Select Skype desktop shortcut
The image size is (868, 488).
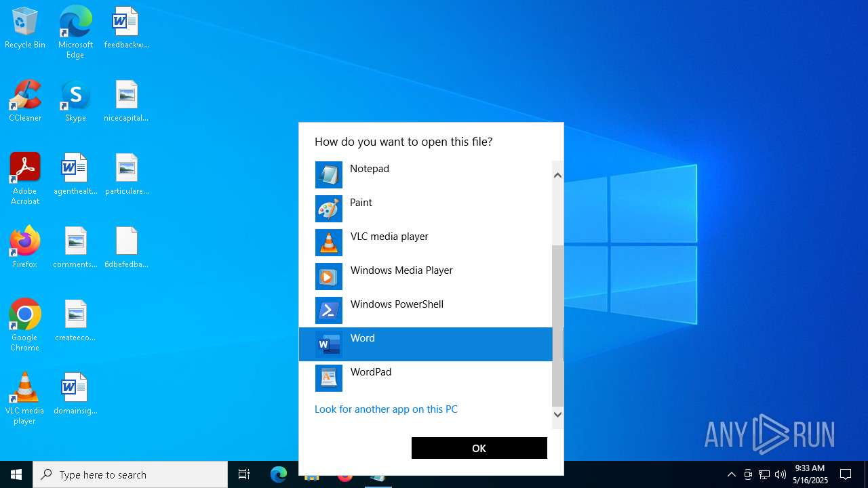(75, 102)
